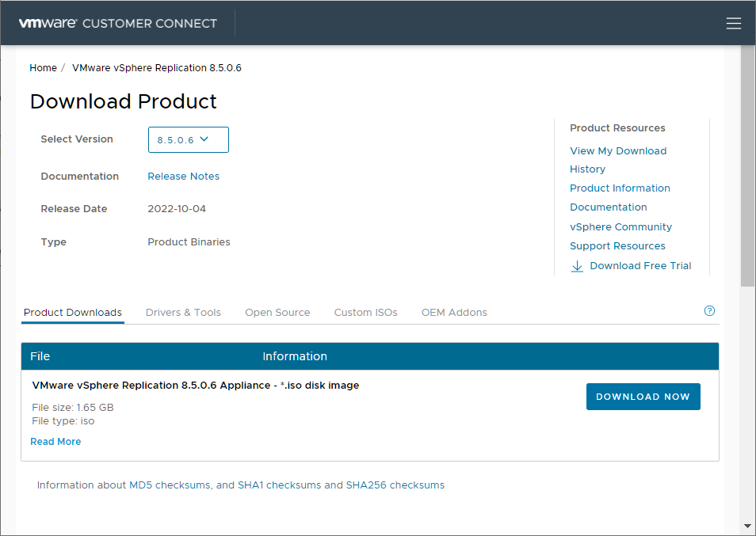Open the Select Version 8.5.0.6 dropdown
Image resolution: width=756 pixels, height=536 pixels.
[189, 139]
